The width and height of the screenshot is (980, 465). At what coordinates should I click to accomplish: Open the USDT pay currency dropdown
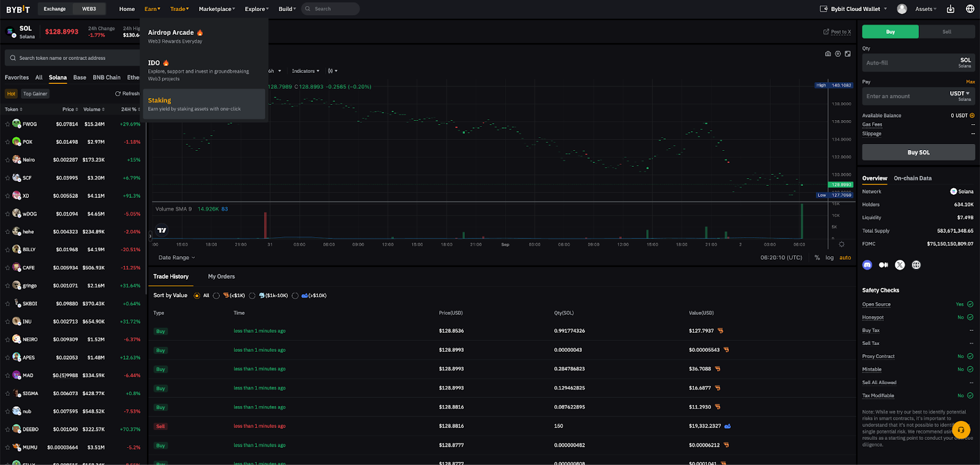[x=960, y=94]
